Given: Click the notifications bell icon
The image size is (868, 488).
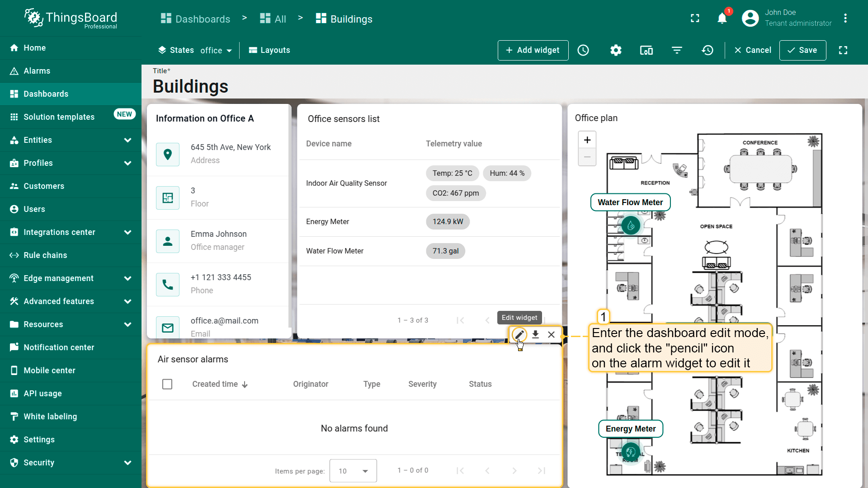Looking at the screenshot, I should coord(722,19).
